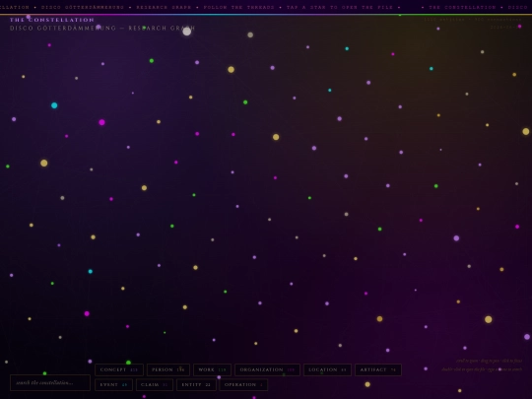Image resolution: width=532 pixels, height=399 pixels.
Task: Toggle the Concept filter chip
Action: (119, 369)
